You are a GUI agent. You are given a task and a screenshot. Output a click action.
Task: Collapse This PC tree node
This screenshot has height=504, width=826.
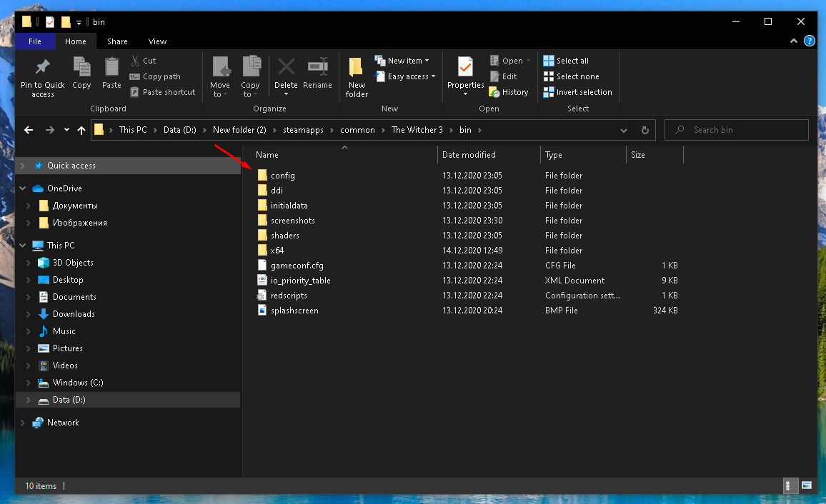click(23, 245)
